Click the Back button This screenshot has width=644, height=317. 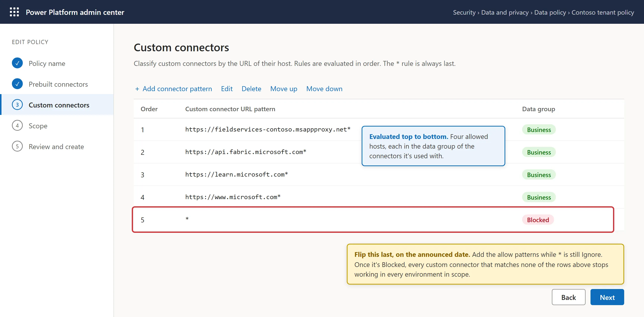568,297
